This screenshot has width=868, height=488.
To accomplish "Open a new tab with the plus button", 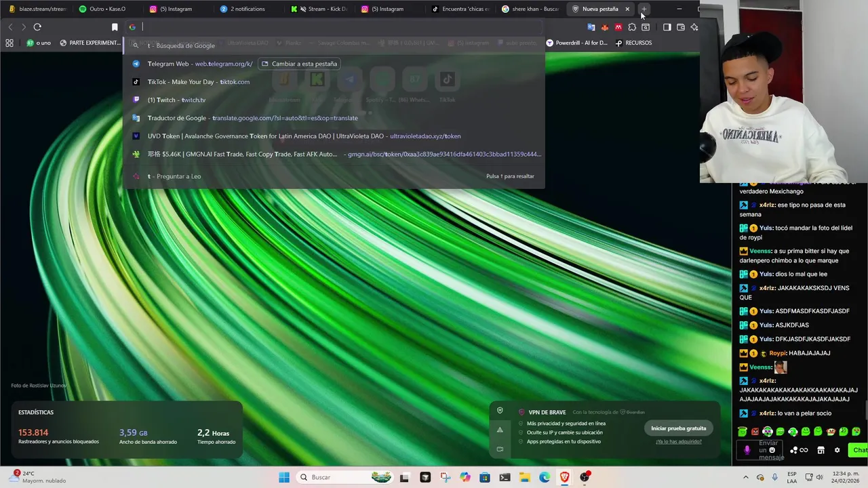I will [644, 9].
